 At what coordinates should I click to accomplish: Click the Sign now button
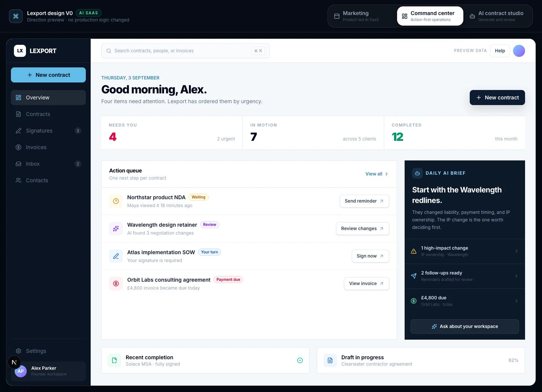point(370,256)
